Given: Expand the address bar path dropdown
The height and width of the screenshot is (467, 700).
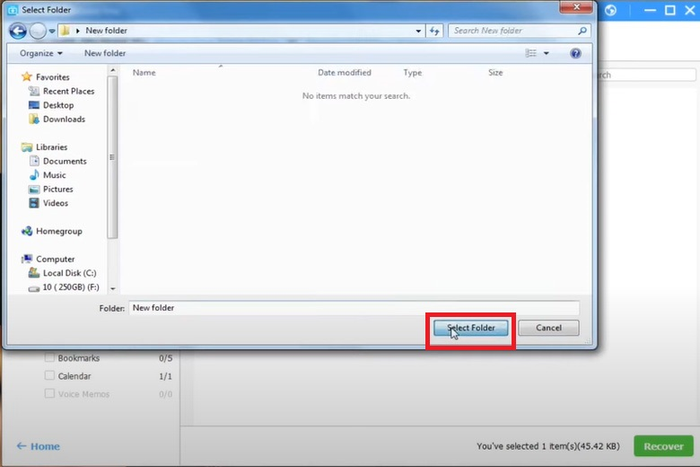Looking at the screenshot, I should tap(421, 31).
